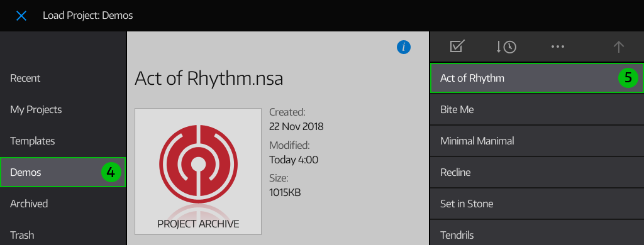
Task: Close the Load Project dialog
Action: click(21, 16)
